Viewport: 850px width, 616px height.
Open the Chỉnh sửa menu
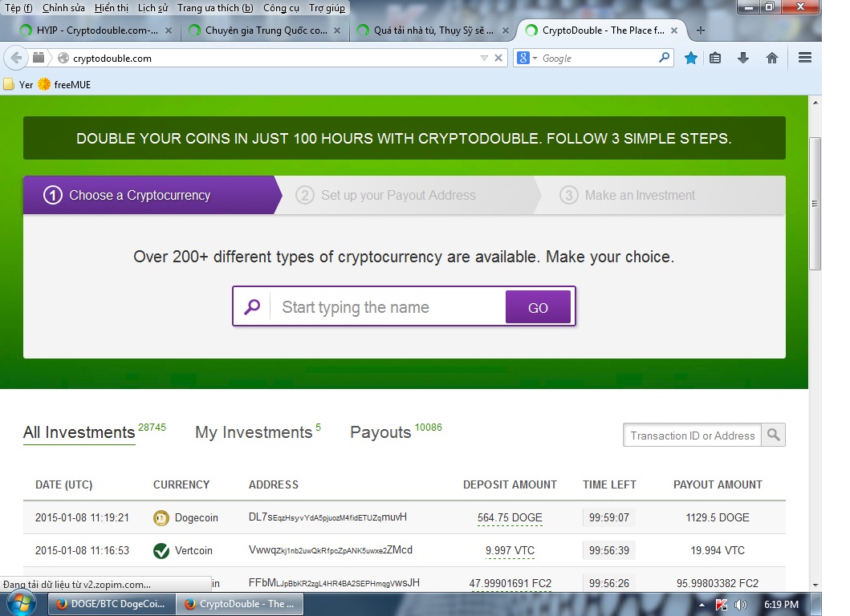(x=63, y=7)
